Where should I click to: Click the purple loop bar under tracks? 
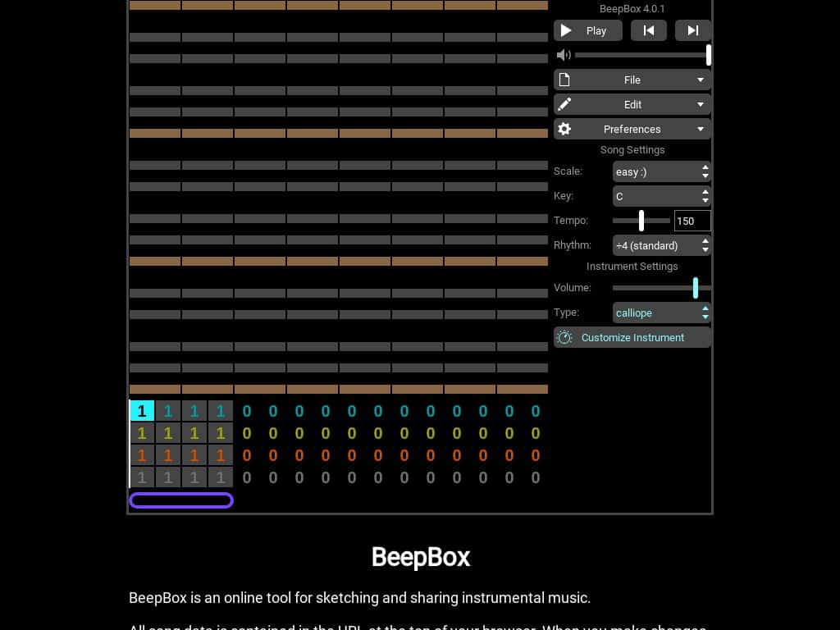181,500
